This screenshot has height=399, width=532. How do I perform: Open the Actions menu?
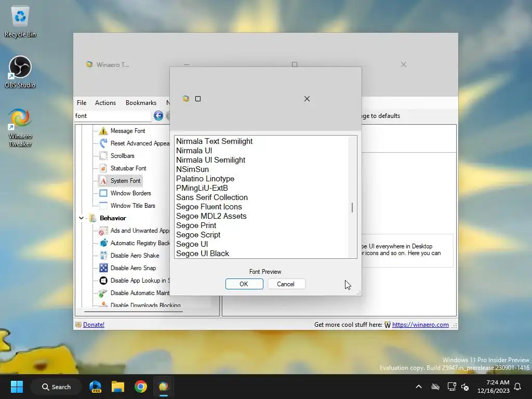pos(105,103)
